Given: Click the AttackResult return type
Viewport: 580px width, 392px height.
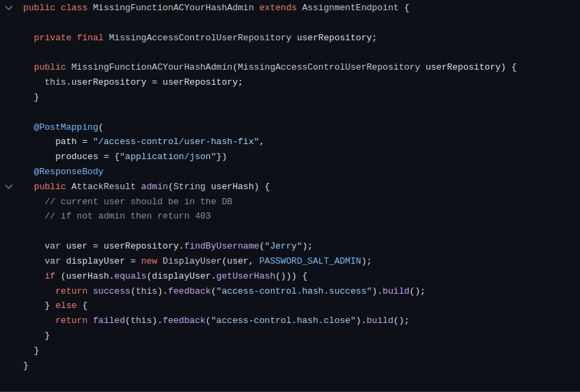Looking at the screenshot, I should pyautogui.click(x=103, y=186).
